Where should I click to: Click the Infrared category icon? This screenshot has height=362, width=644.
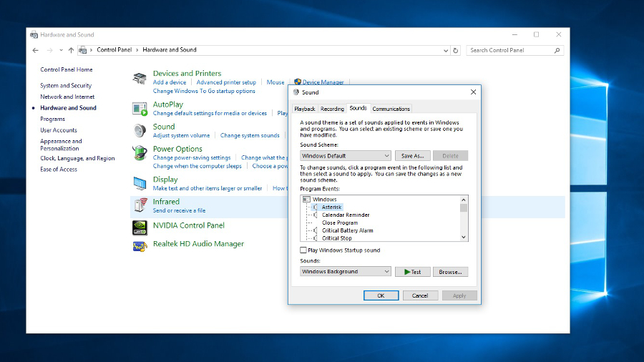pyautogui.click(x=140, y=205)
